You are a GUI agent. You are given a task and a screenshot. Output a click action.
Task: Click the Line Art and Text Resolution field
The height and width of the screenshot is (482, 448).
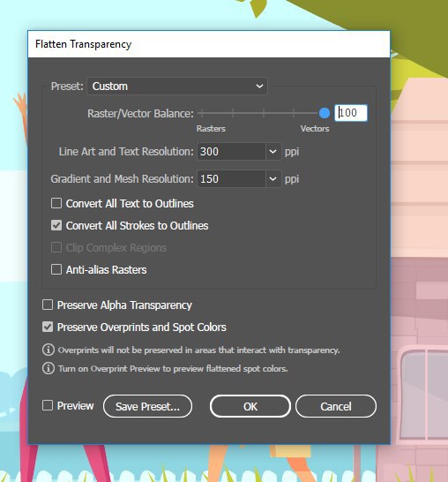231,152
